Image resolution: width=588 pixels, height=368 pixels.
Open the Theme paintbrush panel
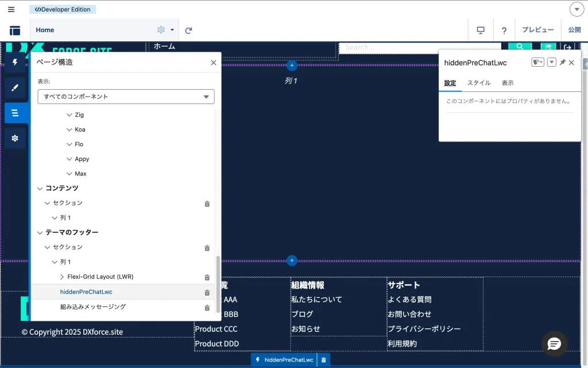(15, 87)
